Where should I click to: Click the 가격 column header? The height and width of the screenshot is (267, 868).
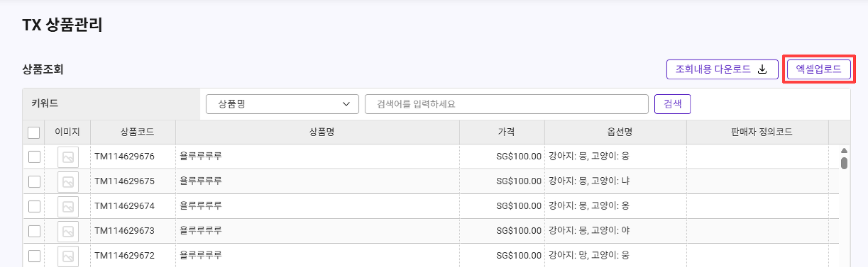(506, 132)
